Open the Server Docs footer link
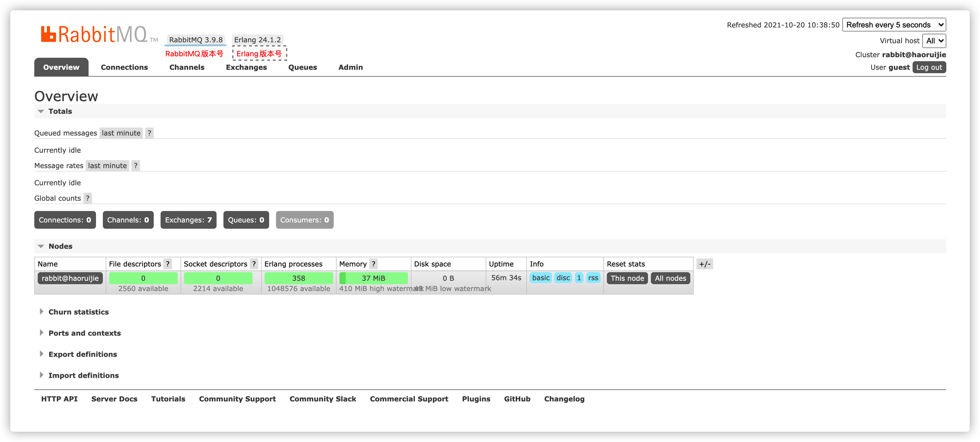This screenshot has height=442, width=980. (115, 399)
